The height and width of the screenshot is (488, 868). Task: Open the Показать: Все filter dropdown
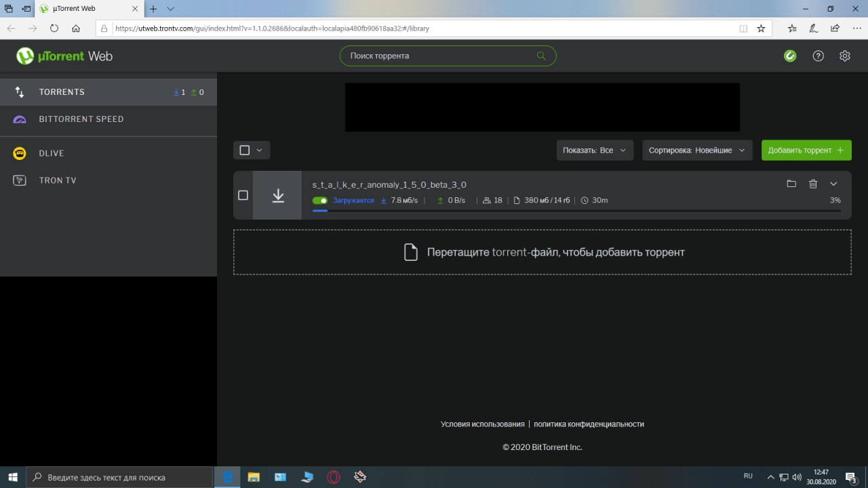click(x=595, y=150)
